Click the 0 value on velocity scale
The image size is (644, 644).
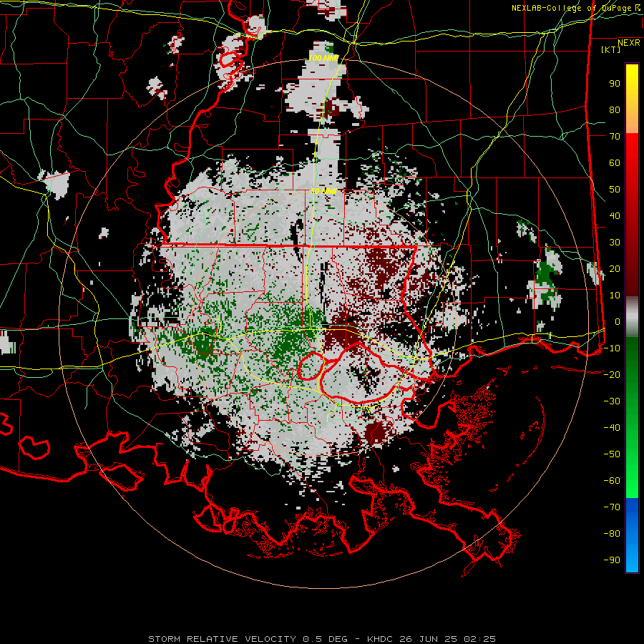(618, 321)
